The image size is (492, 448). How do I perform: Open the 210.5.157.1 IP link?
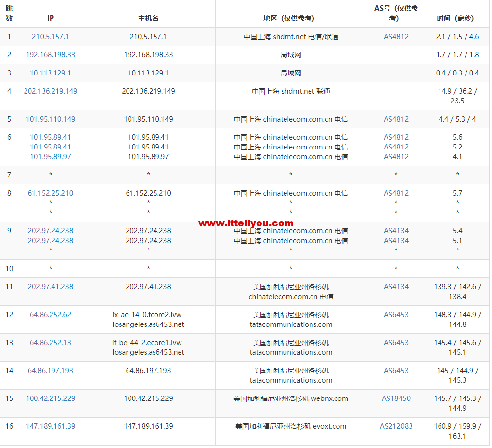50,37
